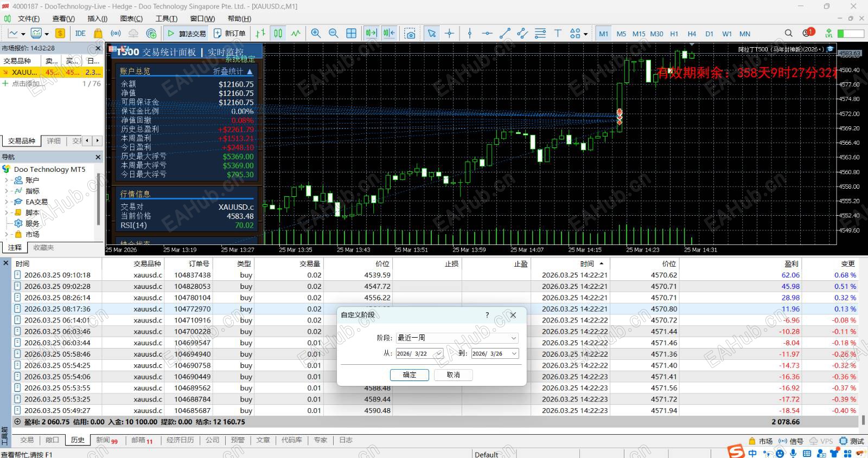
Task: Click the Sogou input method tray icon
Action: 736,451
